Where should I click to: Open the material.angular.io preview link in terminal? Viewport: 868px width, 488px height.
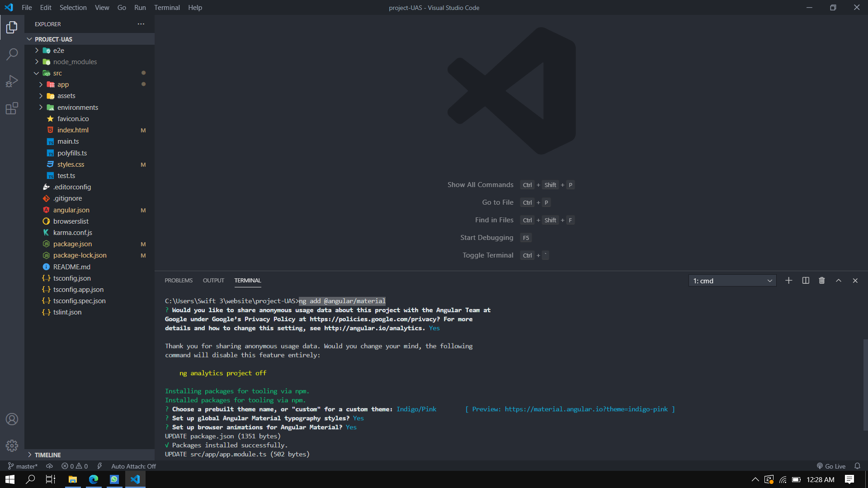586,409
